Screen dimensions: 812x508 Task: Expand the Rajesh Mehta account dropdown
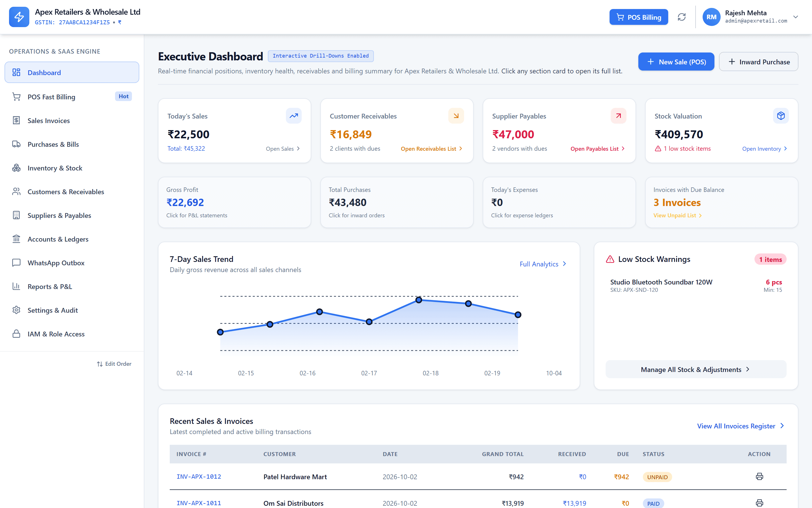pyautogui.click(x=796, y=17)
